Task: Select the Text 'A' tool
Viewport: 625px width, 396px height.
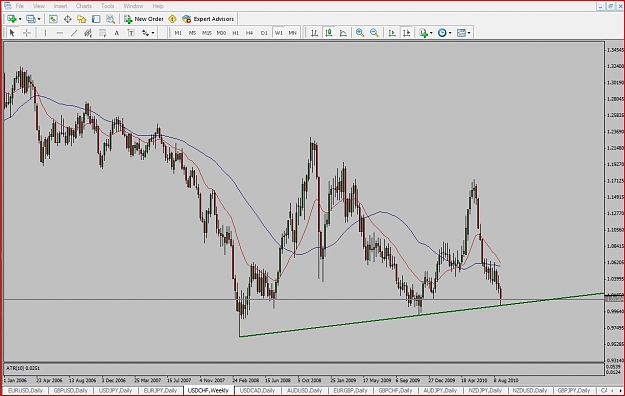Action: [116, 33]
